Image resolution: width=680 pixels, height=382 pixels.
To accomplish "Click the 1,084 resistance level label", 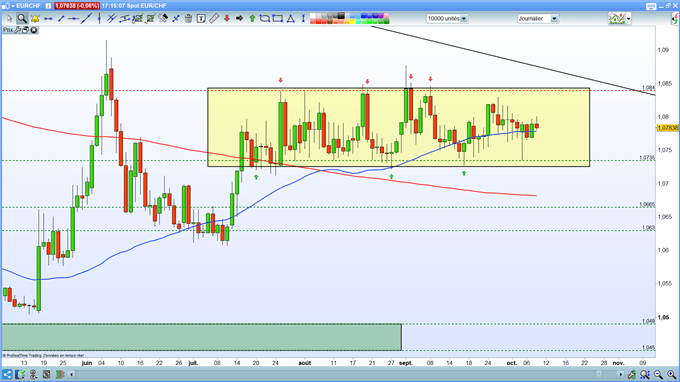I will [648, 88].
